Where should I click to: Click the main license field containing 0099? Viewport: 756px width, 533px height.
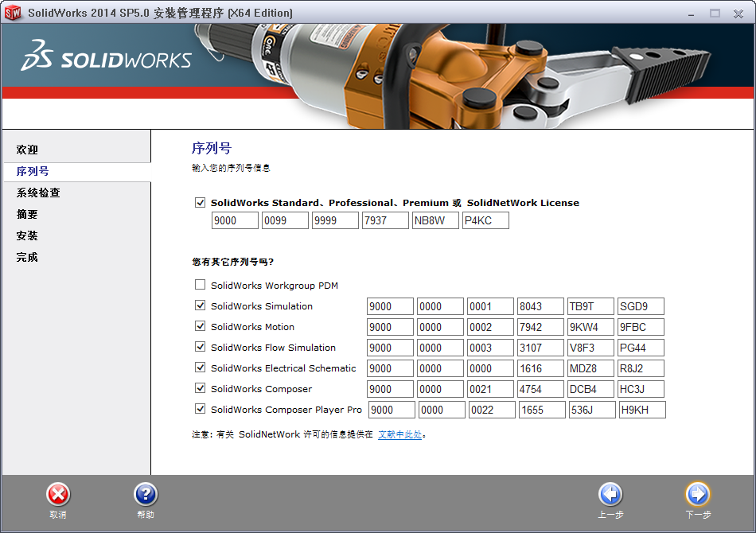tap(285, 220)
